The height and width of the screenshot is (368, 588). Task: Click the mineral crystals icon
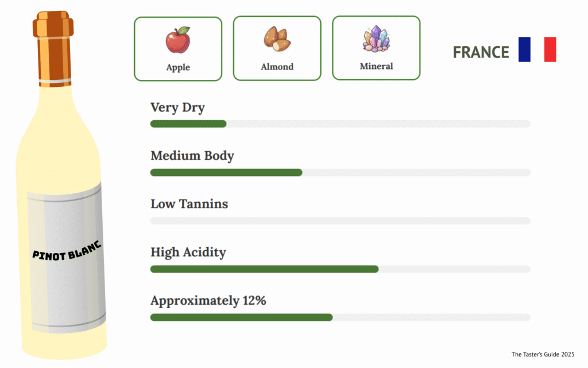pos(376,39)
